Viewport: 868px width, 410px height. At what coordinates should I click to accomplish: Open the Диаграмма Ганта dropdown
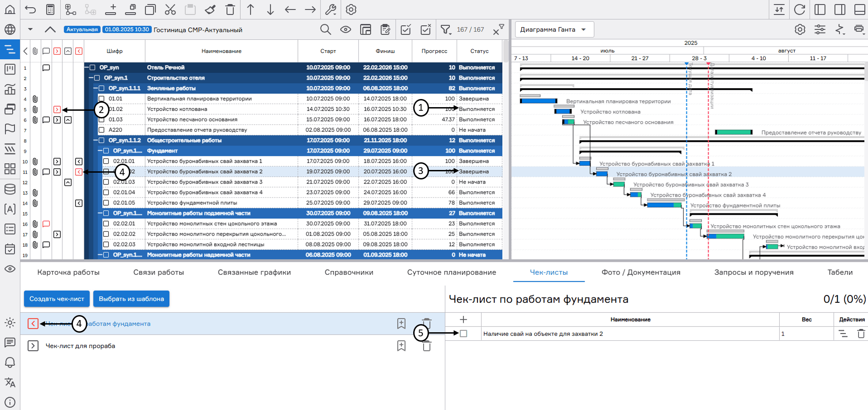(554, 30)
